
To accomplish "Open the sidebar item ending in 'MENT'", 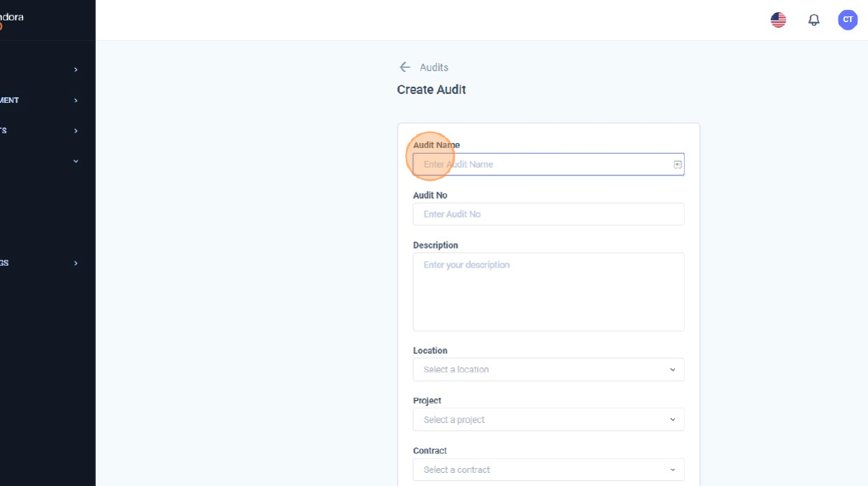I will pyautogui.click(x=10, y=101).
